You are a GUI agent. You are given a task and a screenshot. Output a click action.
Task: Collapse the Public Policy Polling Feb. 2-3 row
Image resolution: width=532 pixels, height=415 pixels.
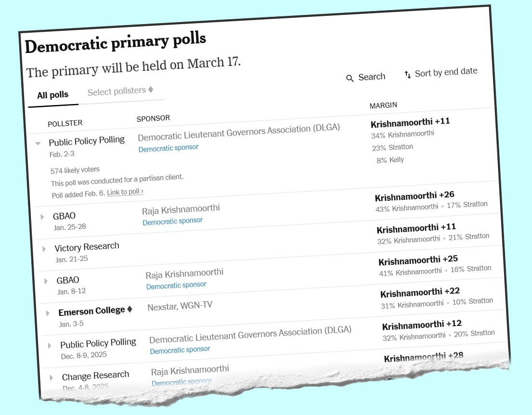[38, 143]
